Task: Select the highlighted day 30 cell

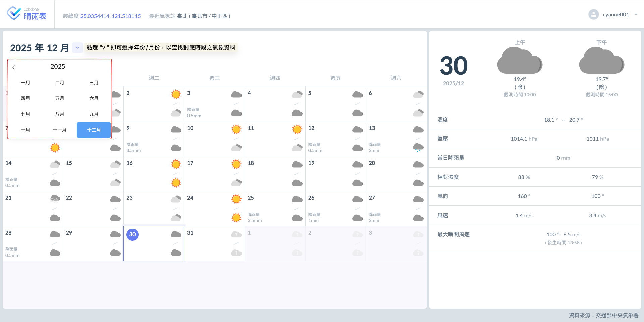Action: [154, 243]
